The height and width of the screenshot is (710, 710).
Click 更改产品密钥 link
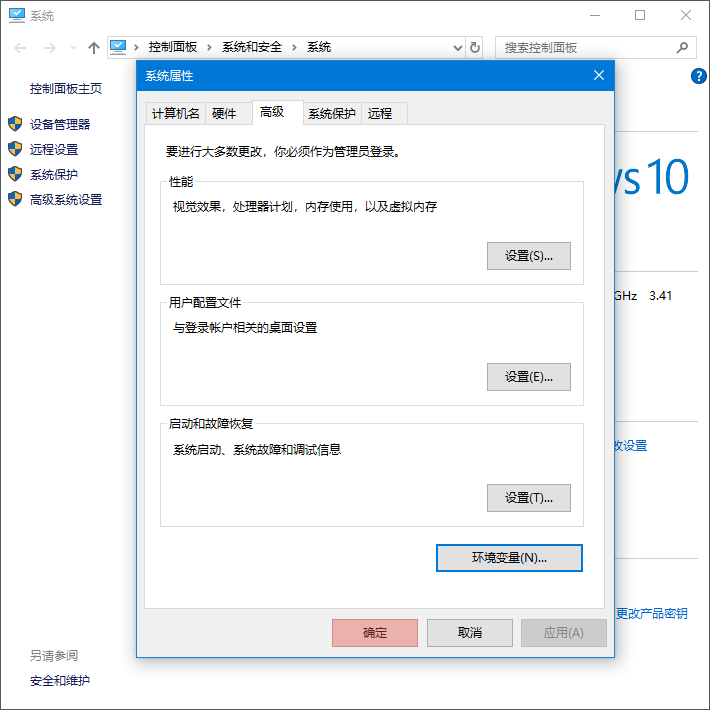click(652, 614)
